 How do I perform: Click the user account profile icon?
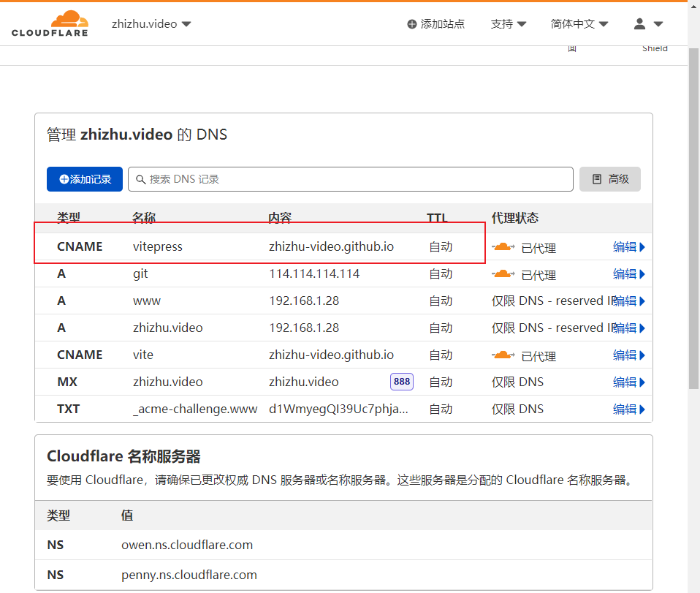click(639, 23)
